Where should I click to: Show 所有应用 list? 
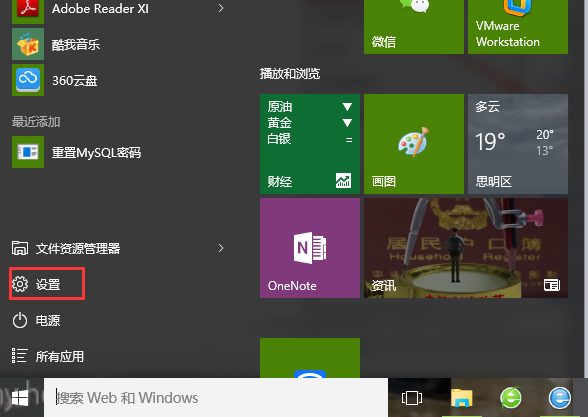click(48, 356)
